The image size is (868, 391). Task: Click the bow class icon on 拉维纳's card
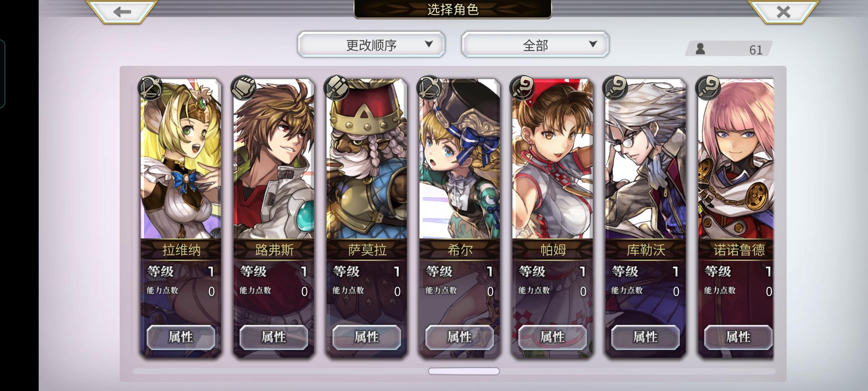click(150, 88)
